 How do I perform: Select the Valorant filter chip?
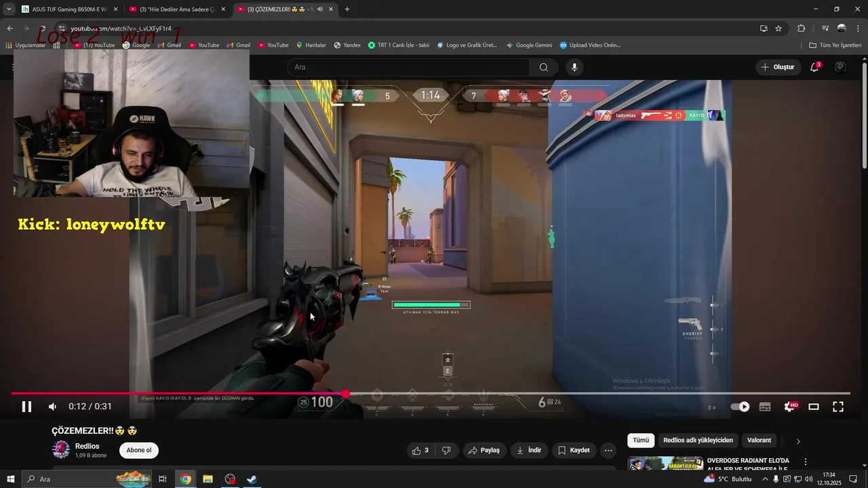[x=759, y=441]
